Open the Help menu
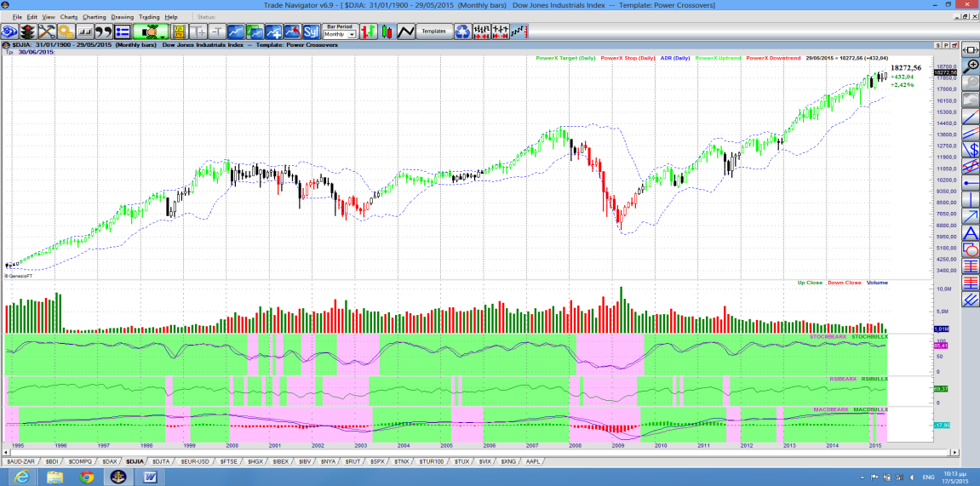The image size is (980, 486). 171,17
